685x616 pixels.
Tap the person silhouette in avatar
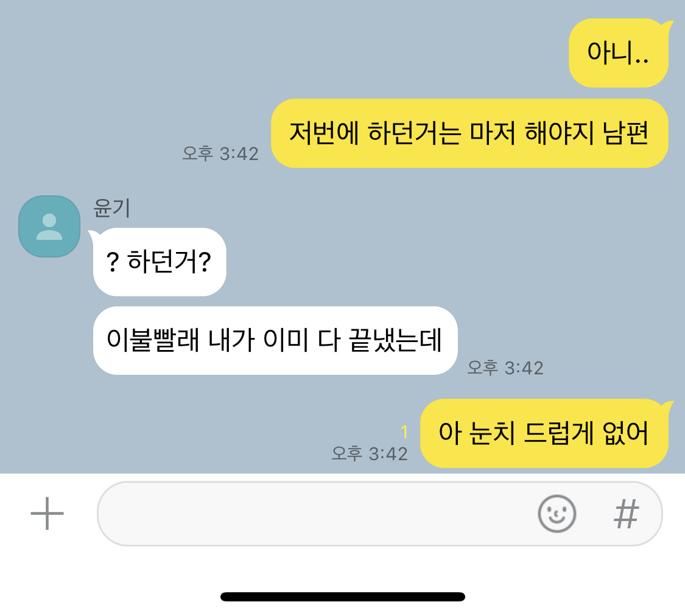coord(49,226)
